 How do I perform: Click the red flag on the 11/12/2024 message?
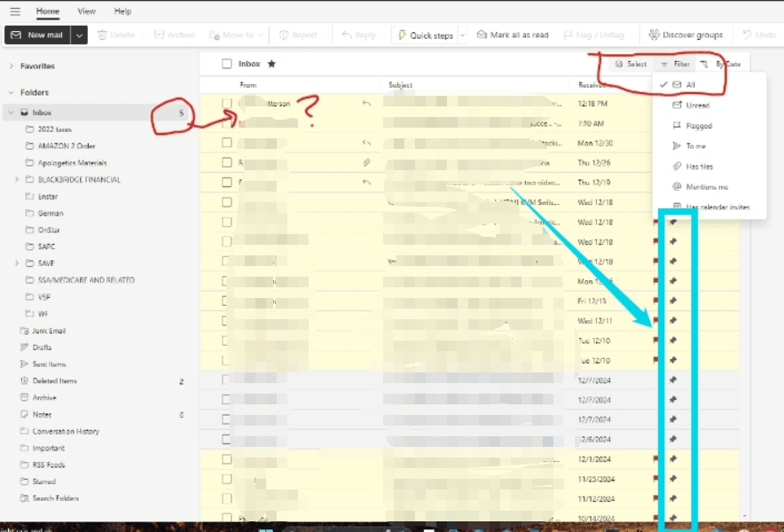click(655, 498)
